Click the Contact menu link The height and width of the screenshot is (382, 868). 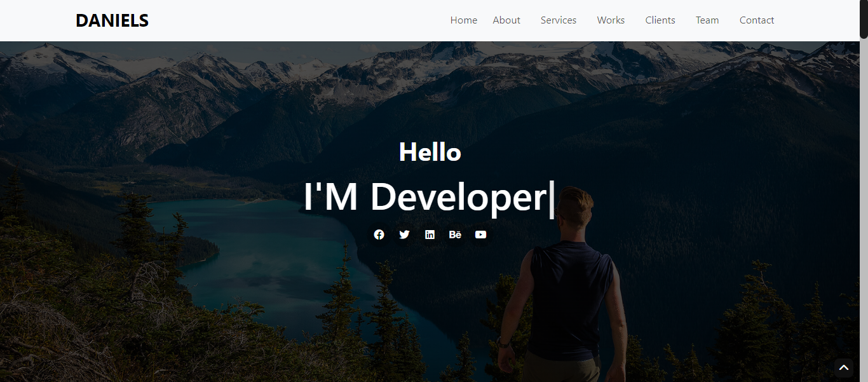756,20
